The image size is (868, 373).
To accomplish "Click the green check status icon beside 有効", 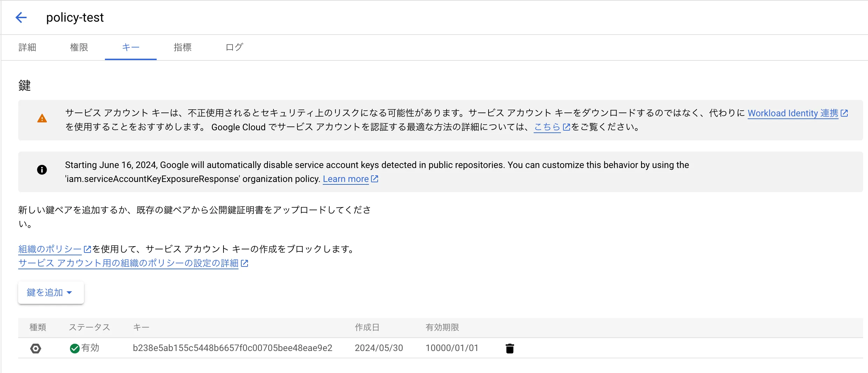I will [x=74, y=348].
